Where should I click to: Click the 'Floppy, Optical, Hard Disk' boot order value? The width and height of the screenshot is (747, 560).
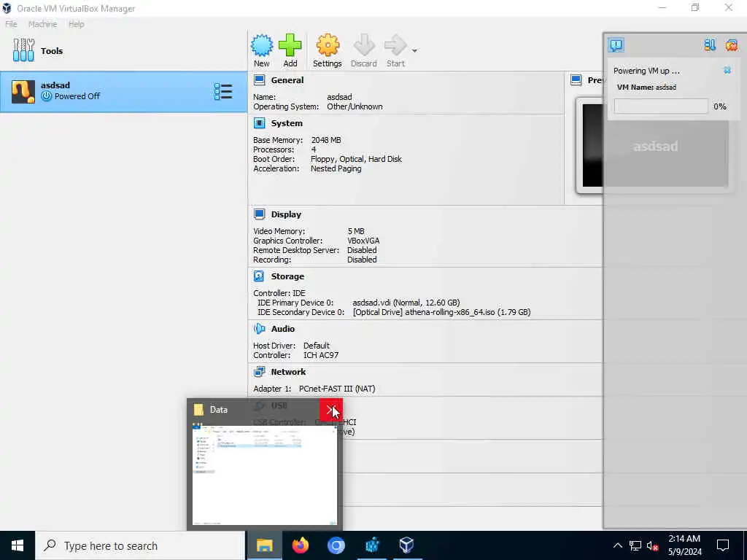(356, 159)
